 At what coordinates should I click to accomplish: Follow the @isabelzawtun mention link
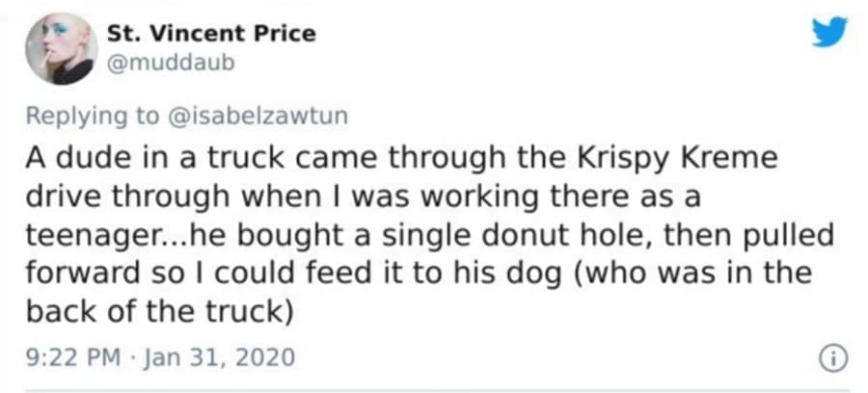(x=257, y=116)
